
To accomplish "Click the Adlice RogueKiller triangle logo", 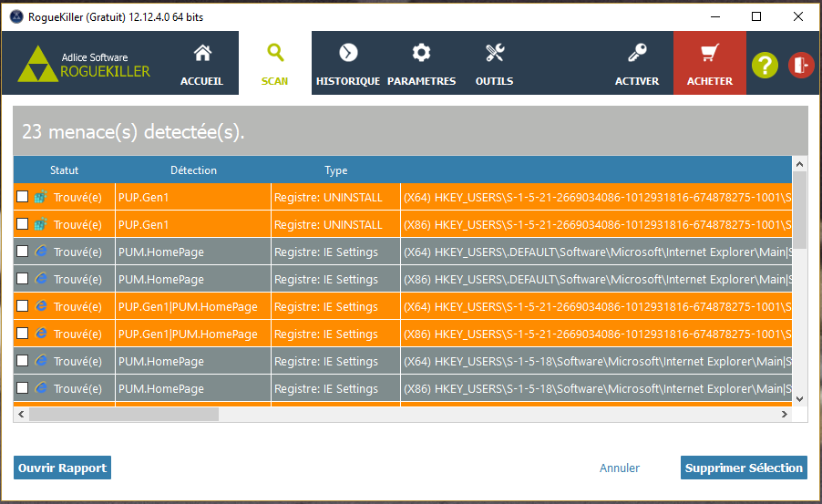I will coord(37,64).
